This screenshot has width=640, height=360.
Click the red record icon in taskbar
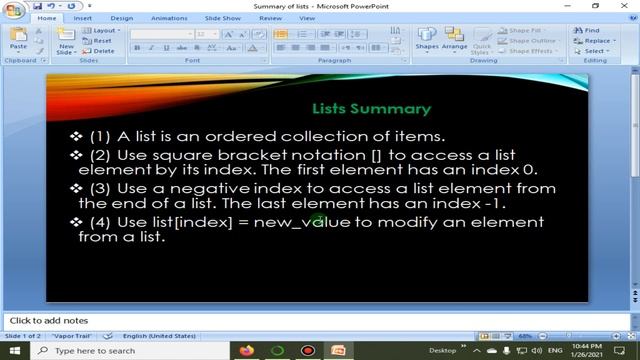[308, 351]
